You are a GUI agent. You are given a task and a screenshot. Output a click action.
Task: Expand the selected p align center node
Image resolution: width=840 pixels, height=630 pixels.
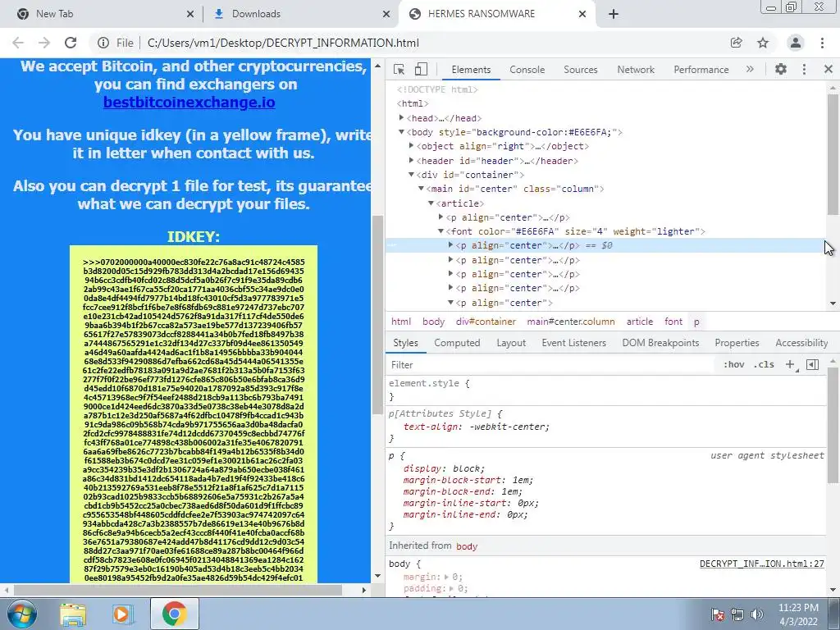450,244
